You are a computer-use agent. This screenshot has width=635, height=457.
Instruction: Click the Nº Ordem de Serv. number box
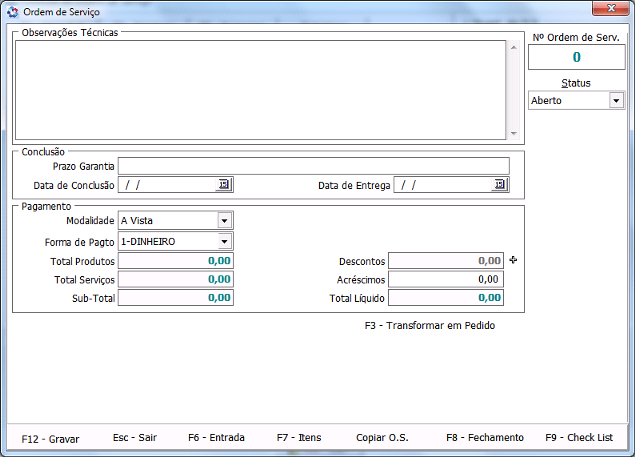click(576, 57)
